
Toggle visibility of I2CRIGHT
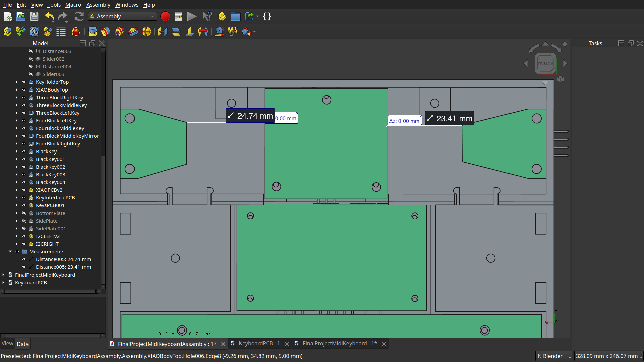click(x=24, y=244)
